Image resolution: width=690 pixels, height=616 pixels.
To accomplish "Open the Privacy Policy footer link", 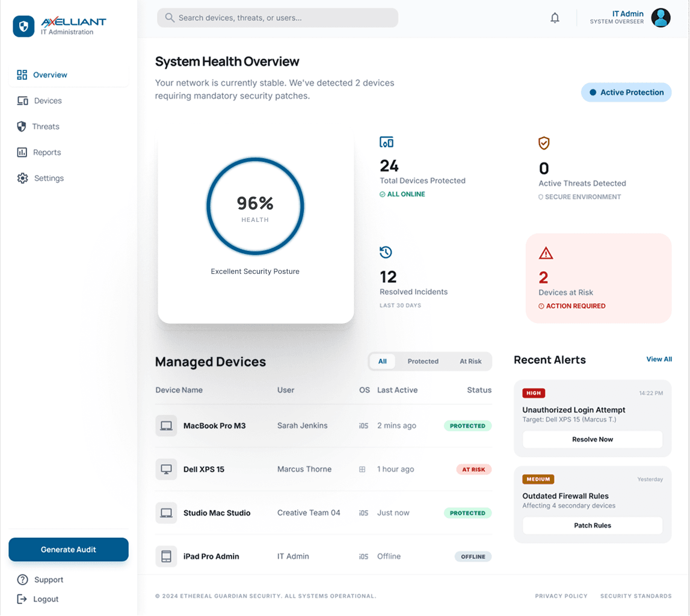I will pos(561,596).
